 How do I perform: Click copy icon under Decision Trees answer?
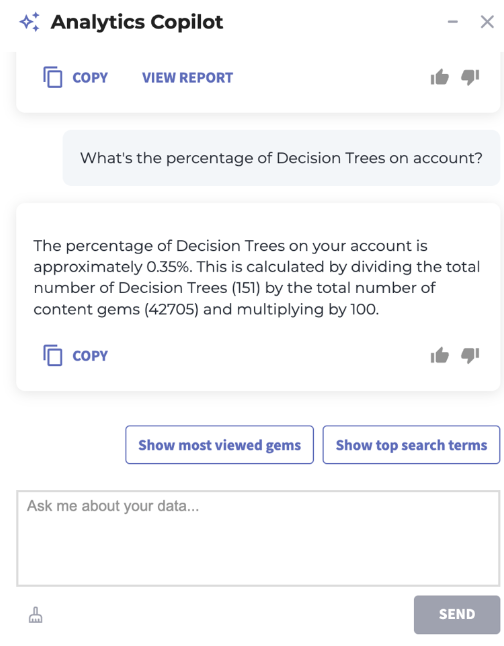(x=53, y=355)
